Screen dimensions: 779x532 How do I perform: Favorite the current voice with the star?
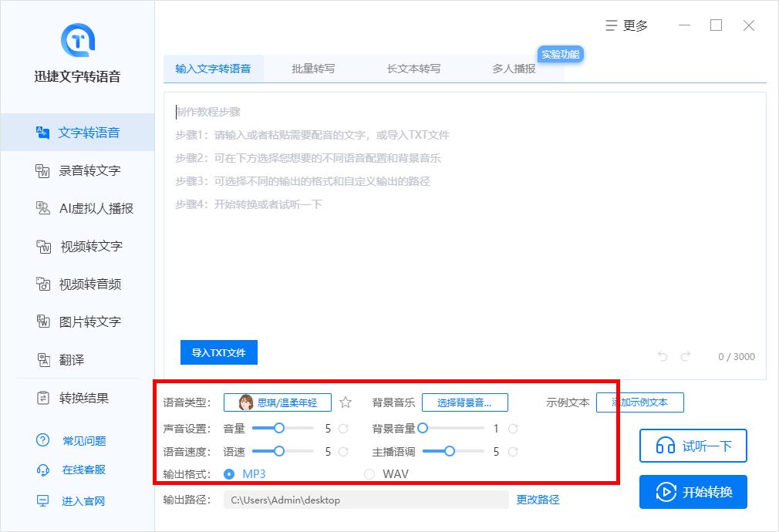point(345,402)
